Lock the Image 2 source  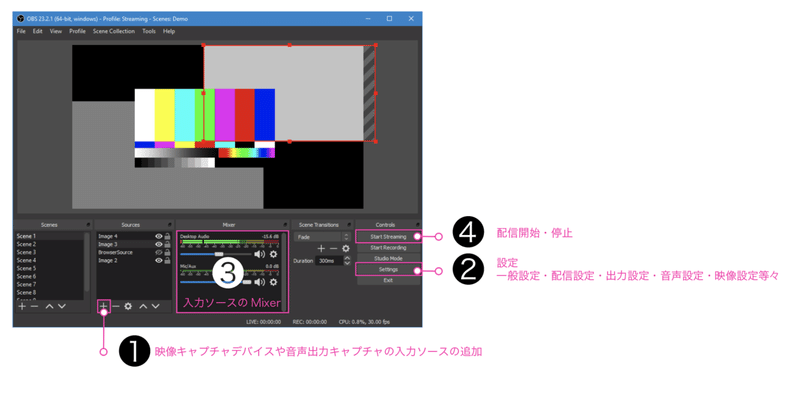tap(167, 261)
